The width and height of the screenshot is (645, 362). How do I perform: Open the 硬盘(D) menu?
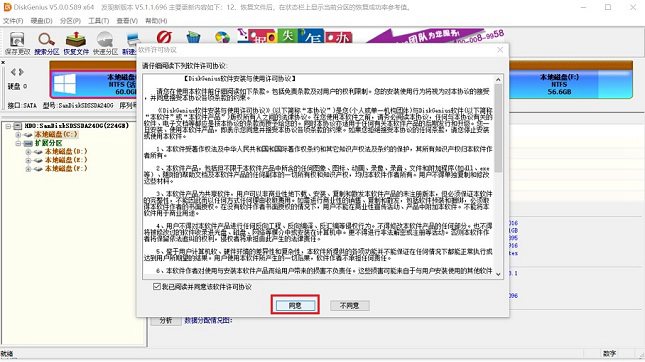click(42, 21)
